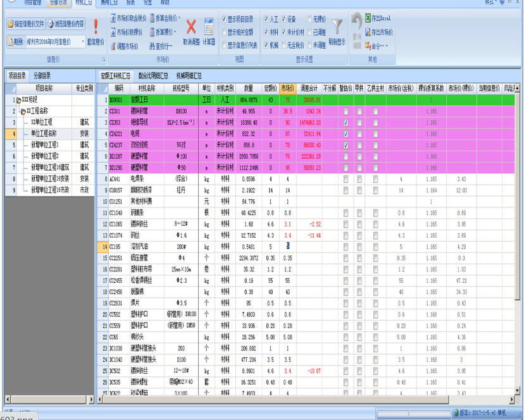Toggle the 未计价材 checkbox
Image resolution: width=524 pixels, height=420 pixels.
coord(284,32)
